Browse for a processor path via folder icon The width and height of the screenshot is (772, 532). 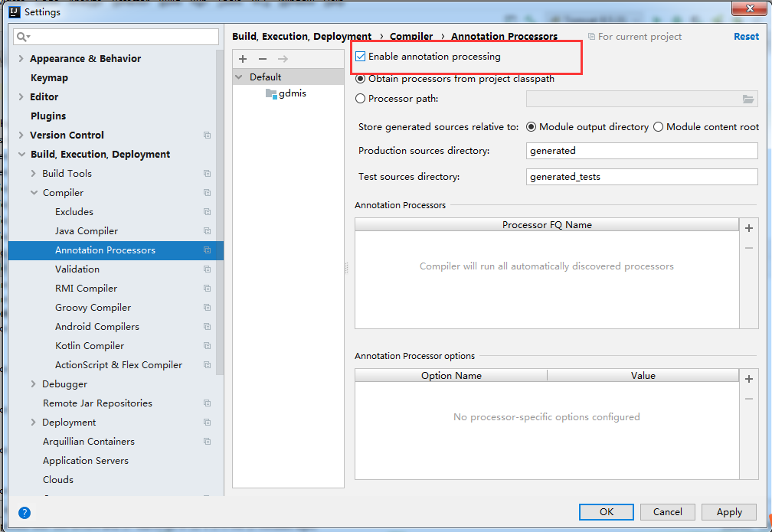[750, 98]
